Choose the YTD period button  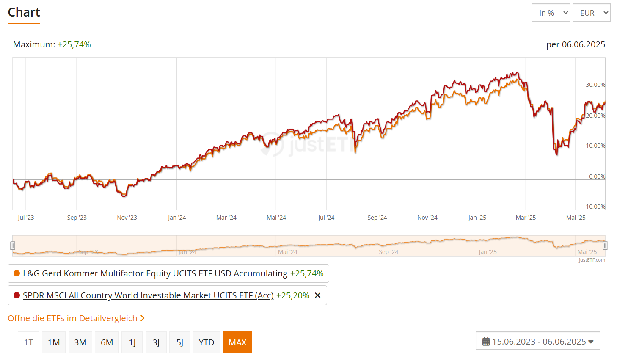click(x=207, y=342)
